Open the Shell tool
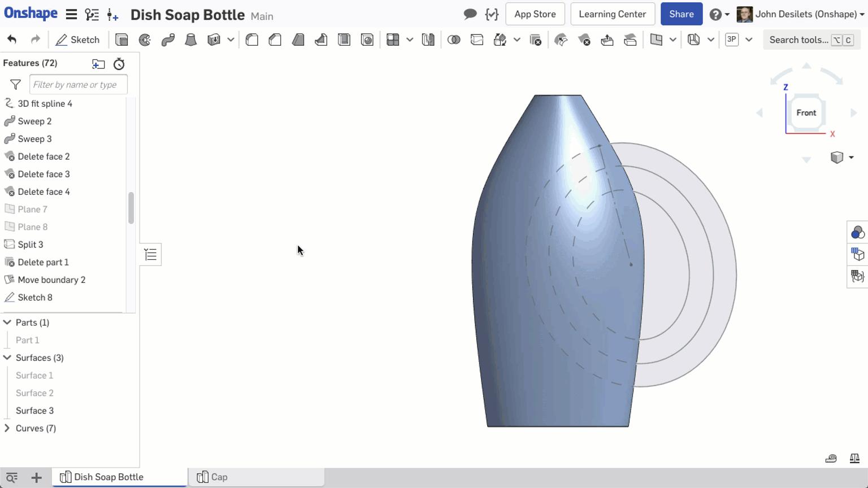868x488 pixels. click(x=344, y=40)
